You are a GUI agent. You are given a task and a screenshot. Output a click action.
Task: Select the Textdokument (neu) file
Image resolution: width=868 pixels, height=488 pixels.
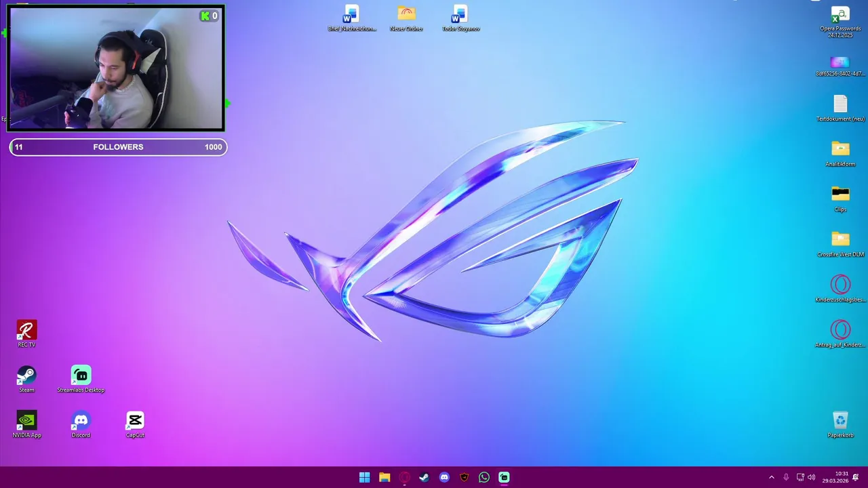point(840,108)
